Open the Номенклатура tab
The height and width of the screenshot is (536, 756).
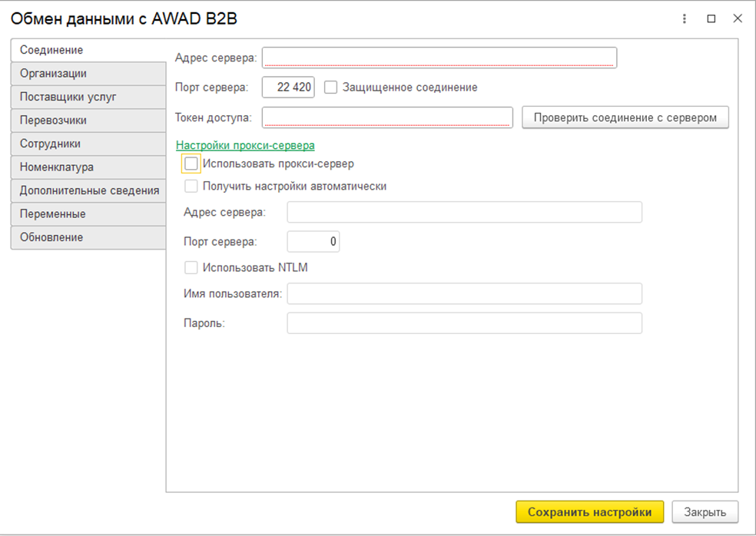click(x=88, y=167)
